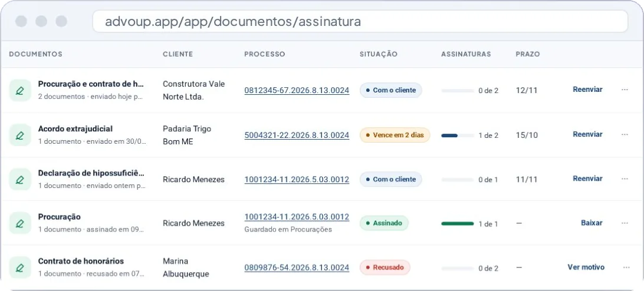Click the Assinado status badge
The image size is (644, 291).
(x=384, y=223)
